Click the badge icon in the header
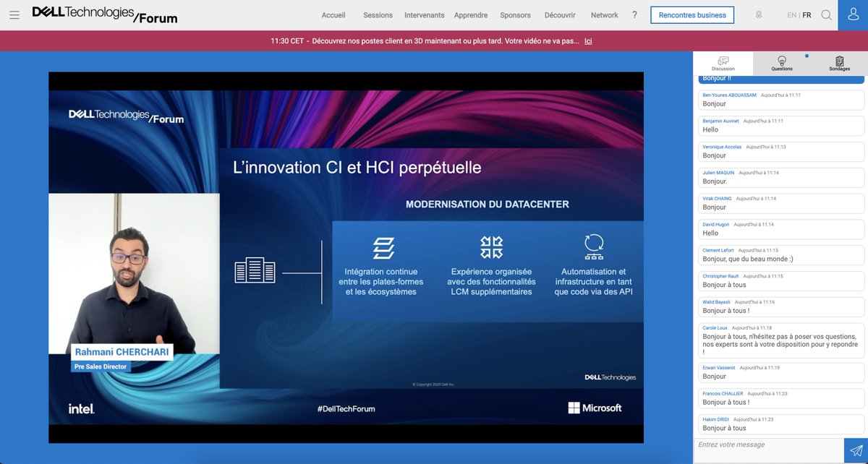Image resolution: width=868 pixels, height=464 pixels. (x=758, y=14)
